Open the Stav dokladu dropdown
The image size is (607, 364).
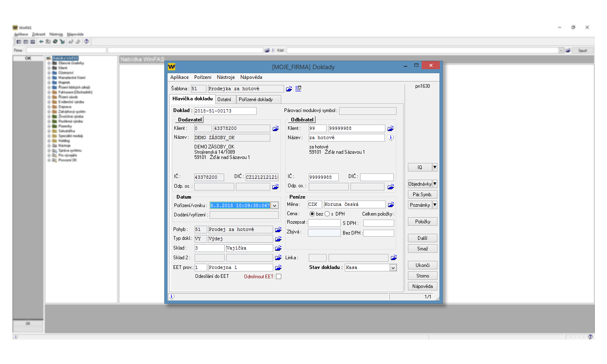coord(393,268)
